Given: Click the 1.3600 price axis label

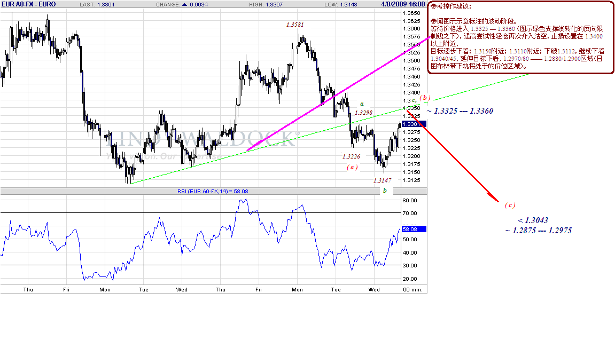Looking at the screenshot, I should click(411, 29).
